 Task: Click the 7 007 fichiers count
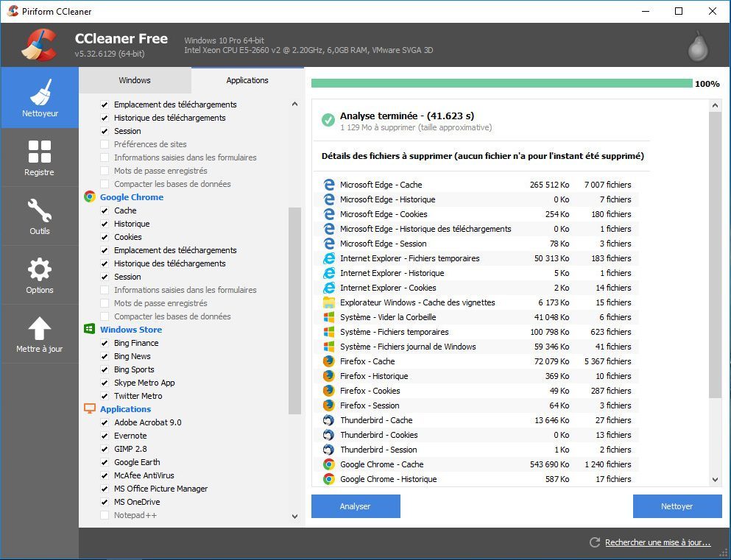607,185
